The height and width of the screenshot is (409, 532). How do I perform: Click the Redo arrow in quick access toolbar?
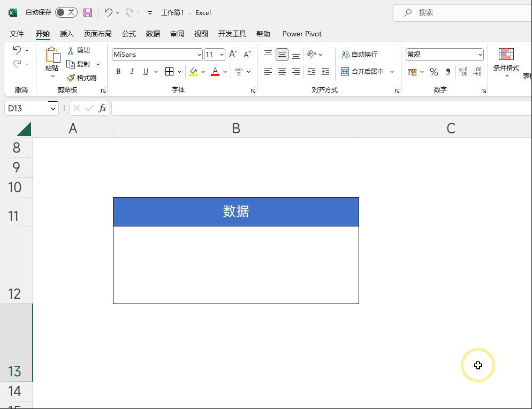(x=130, y=12)
